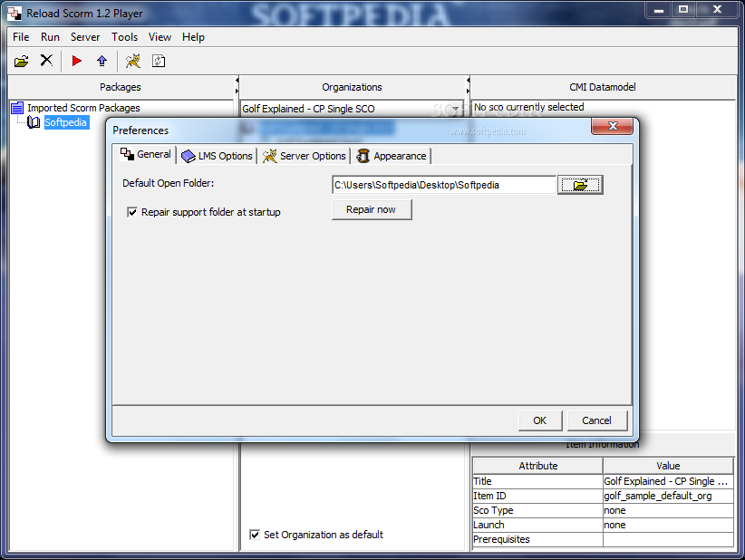The image size is (745, 560).
Task: Open the Server menu
Action: [x=85, y=37]
